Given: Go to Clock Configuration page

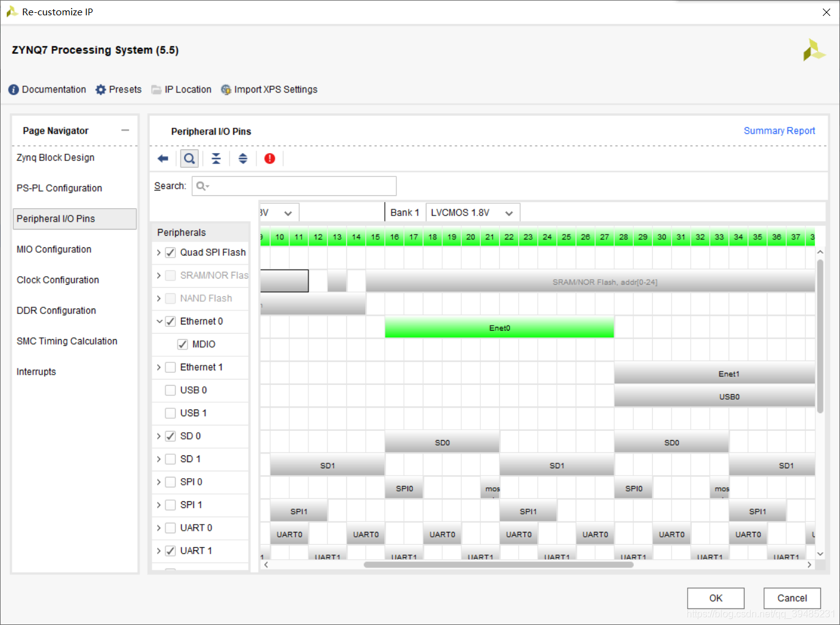Looking at the screenshot, I should [58, 280].
